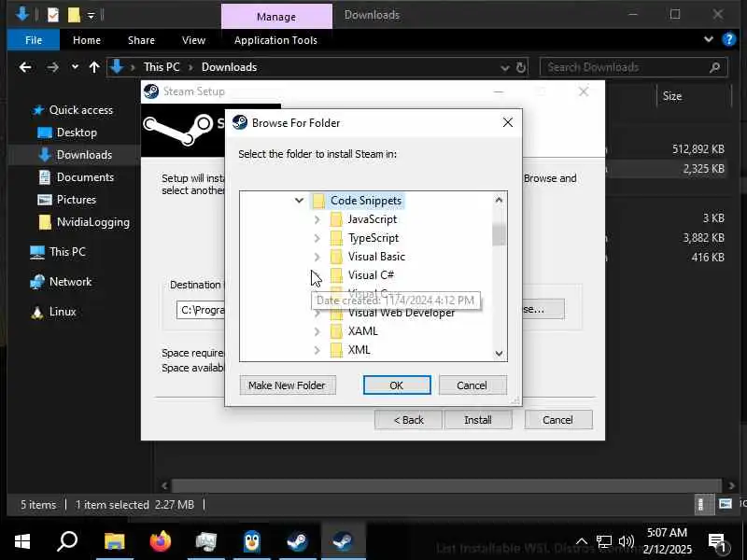Open taskbar Search magnifier
Viewport: 747px width, 560px height.
click(67, 541)
